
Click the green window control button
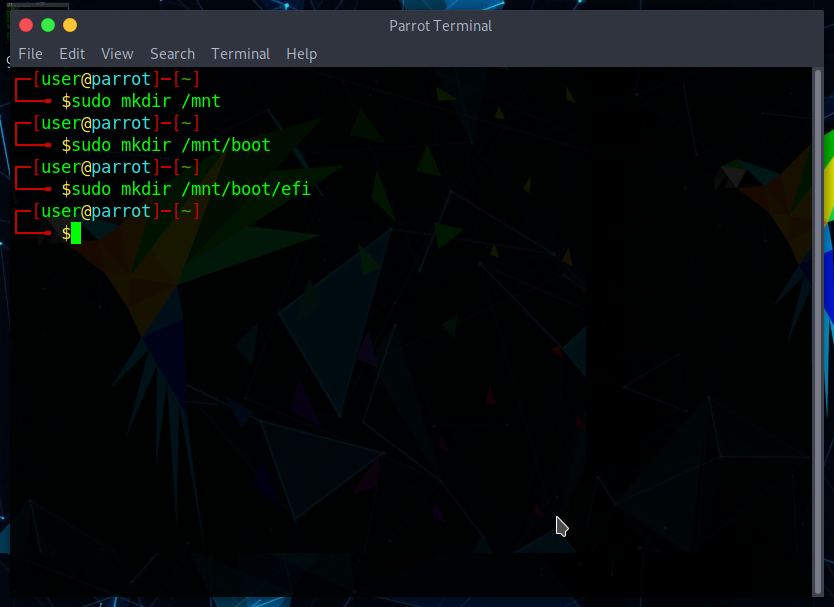pyautogui.click(x=48, y=25)
